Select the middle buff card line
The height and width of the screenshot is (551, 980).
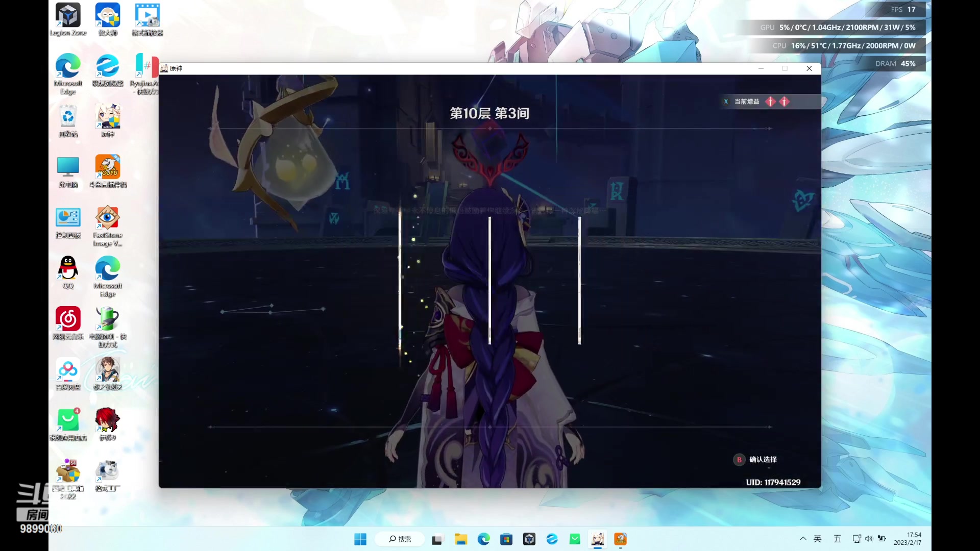pos(489,281)
